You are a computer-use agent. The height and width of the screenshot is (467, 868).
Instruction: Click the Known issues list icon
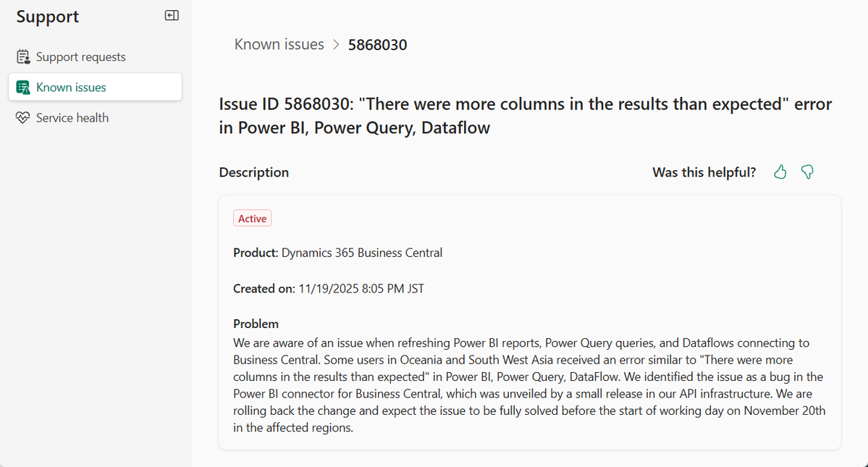point(22,86)
